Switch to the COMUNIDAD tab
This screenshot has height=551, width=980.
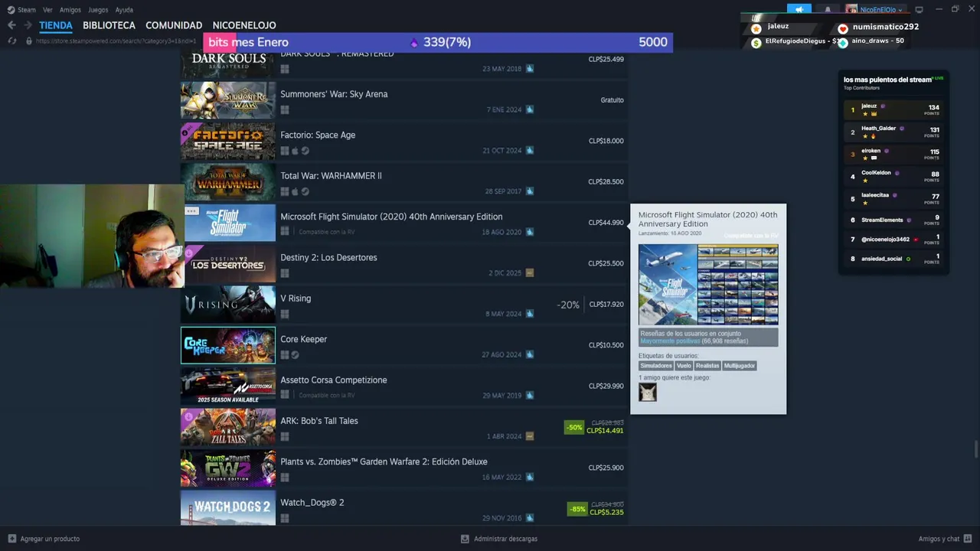pos(174,25)
